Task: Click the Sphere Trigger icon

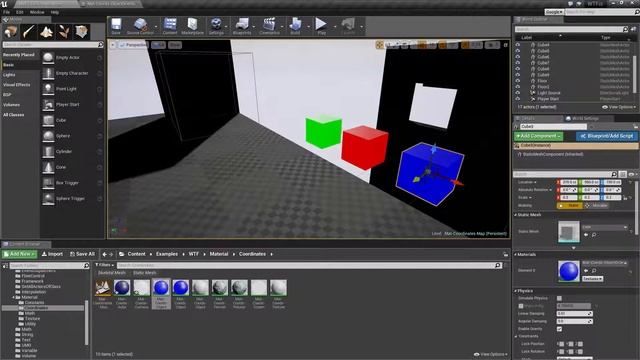Action: click(48, 198)
